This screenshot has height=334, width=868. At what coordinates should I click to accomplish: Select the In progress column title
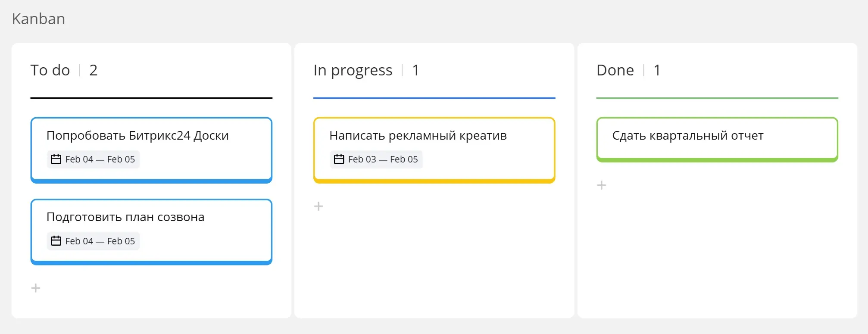click(353, 70)
